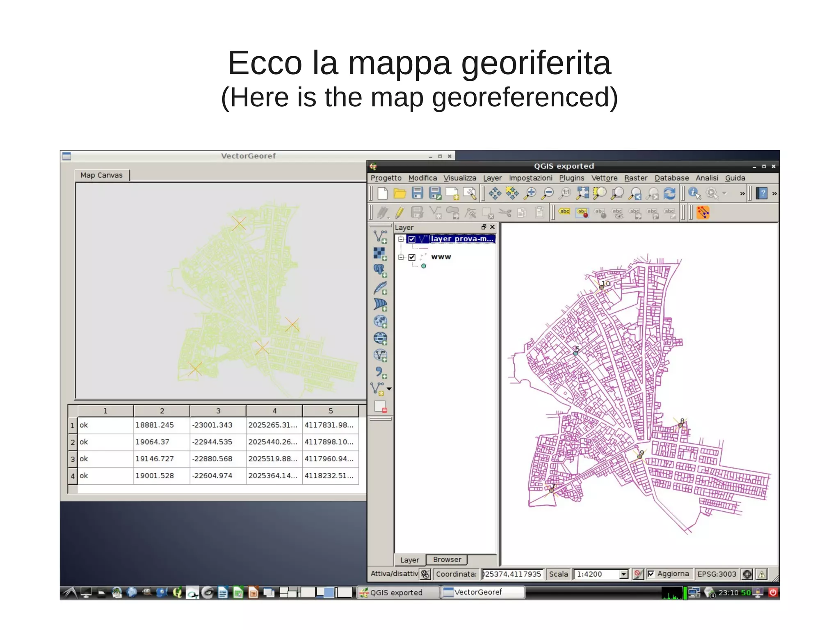Toggle visibility of layer prova-m layer

(412, 239)
